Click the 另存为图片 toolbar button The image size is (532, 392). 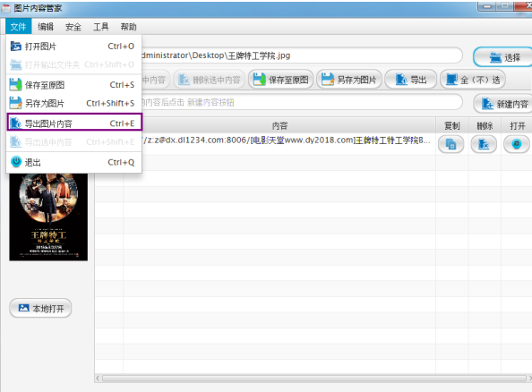[349, 80]
